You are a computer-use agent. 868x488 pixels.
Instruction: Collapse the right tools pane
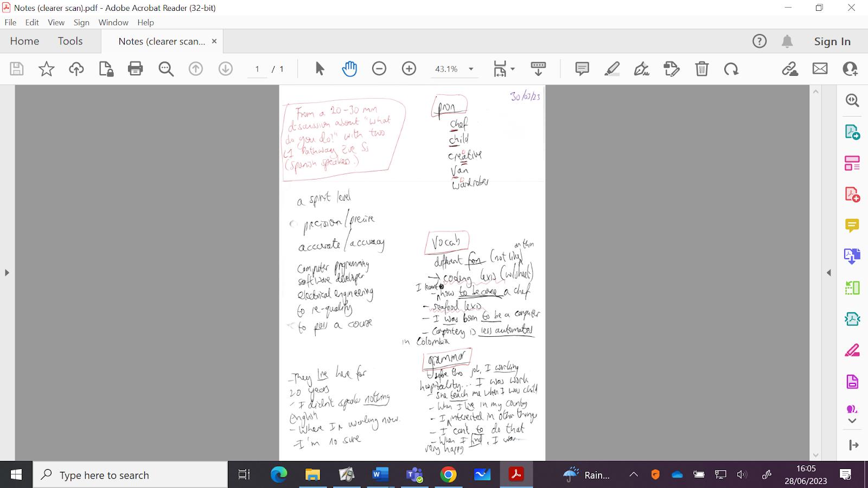click(828, 273)
